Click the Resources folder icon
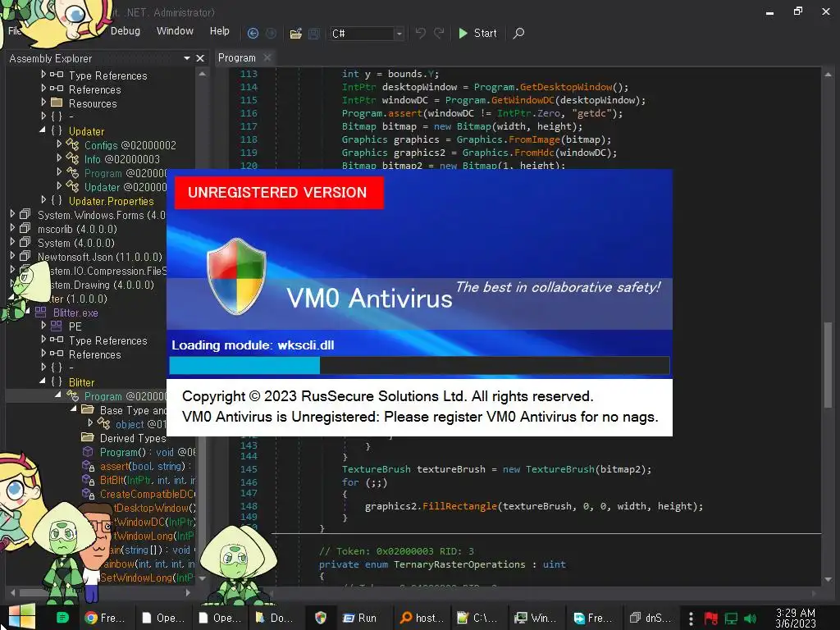Viewport: 840px width, 630px height. [57, 103]
